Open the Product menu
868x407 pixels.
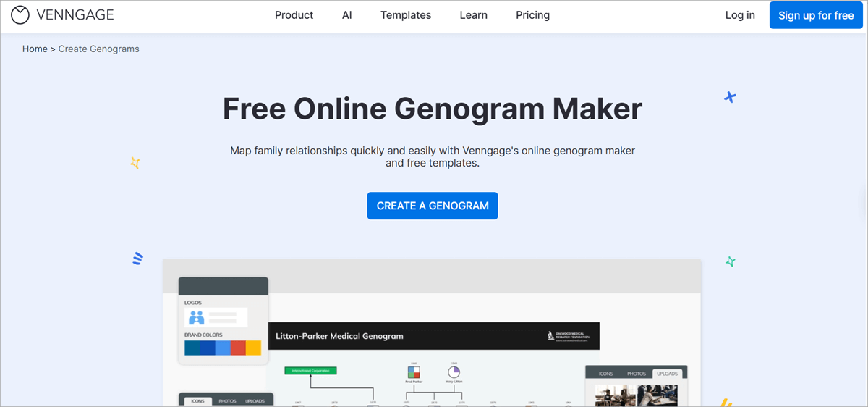[x=294, y=15]
